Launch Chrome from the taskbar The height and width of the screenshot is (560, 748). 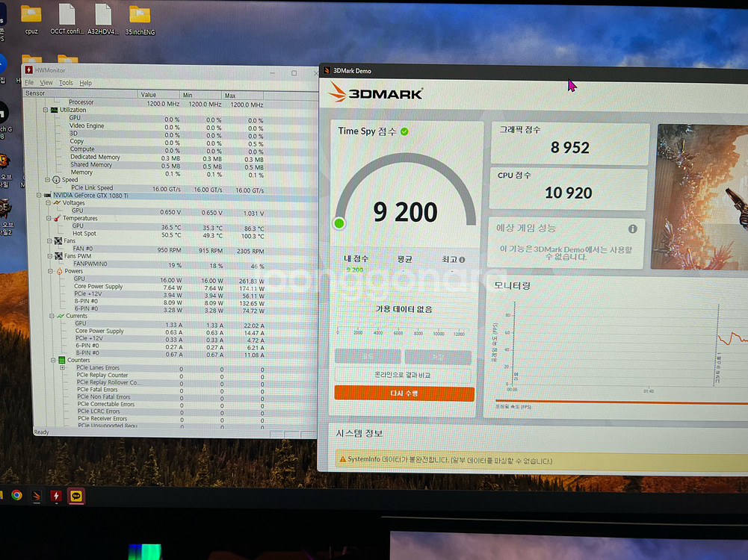point(16,495)
